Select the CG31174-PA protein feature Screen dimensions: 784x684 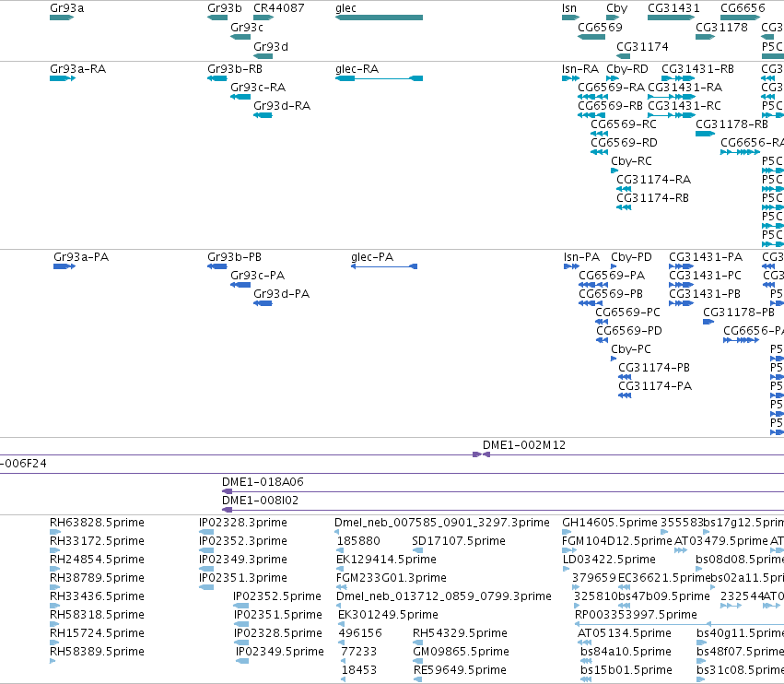[x=625, y=395]
